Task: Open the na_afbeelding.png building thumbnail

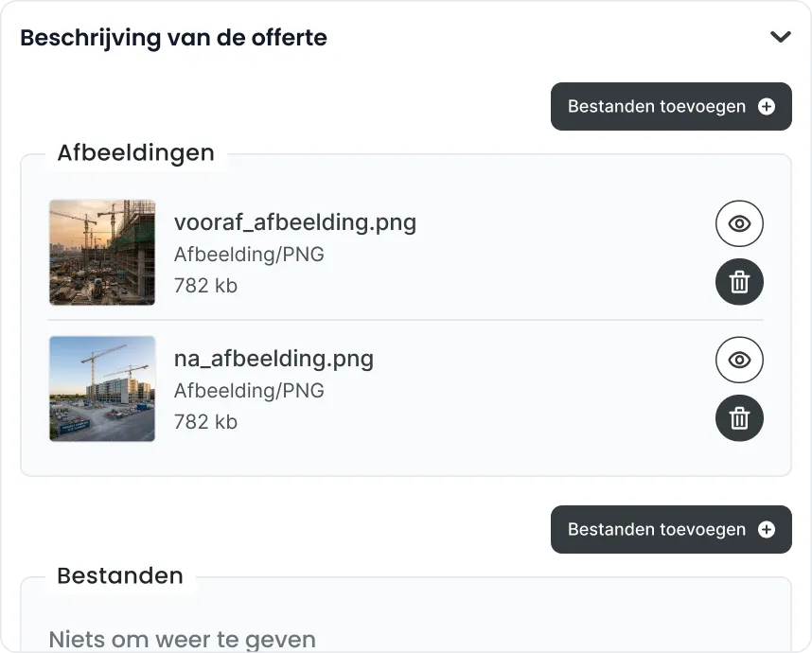Action: (102, 389)
